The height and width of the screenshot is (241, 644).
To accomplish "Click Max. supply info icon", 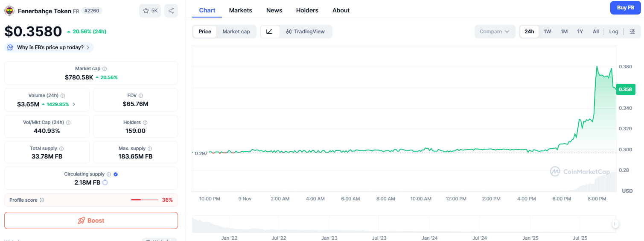I will coord(150,149).
